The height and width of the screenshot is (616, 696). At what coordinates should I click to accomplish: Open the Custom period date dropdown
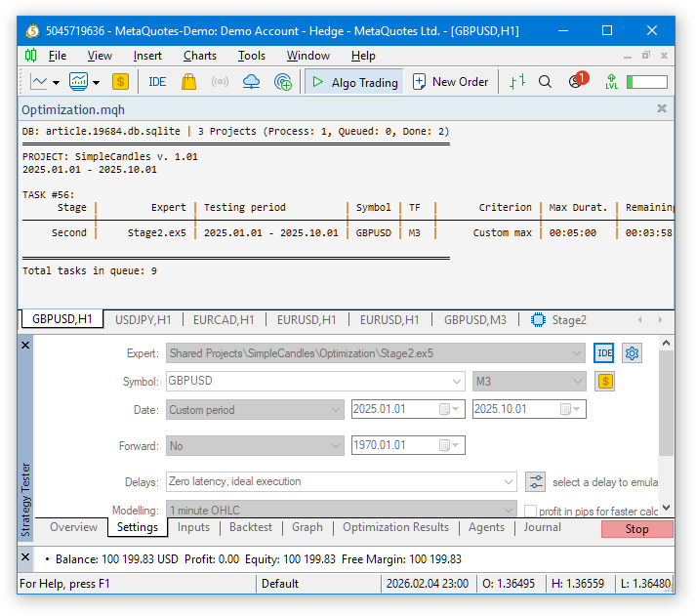[x=255, y=410]
